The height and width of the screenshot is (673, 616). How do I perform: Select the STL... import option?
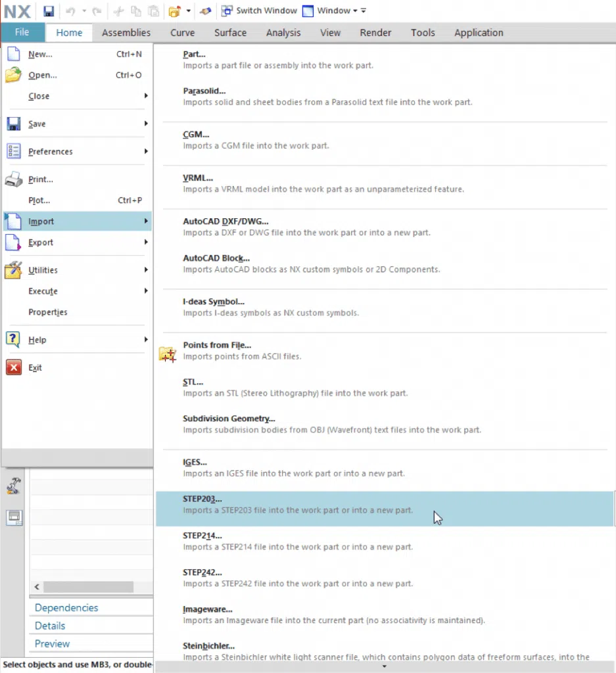click(x=385, y=388)
